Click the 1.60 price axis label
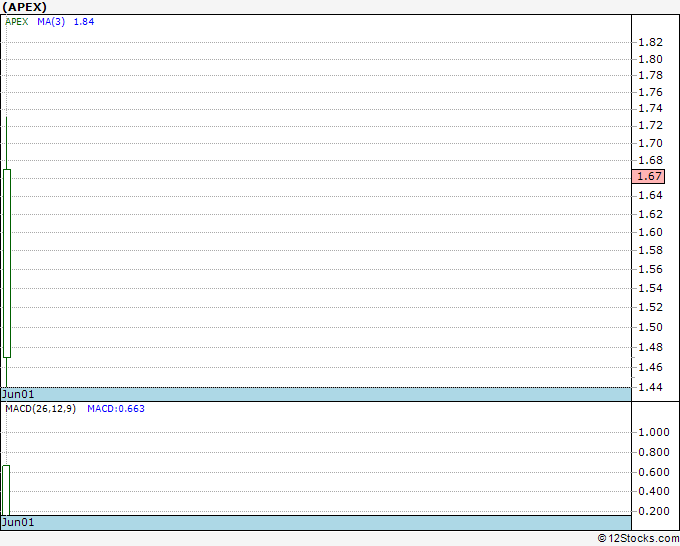The width and height of the screenshot is (680, 546). coord(651,232)
